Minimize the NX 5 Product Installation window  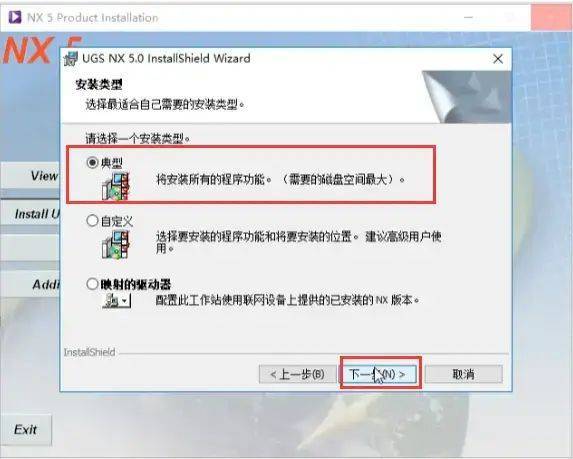(x=469, y=17)
